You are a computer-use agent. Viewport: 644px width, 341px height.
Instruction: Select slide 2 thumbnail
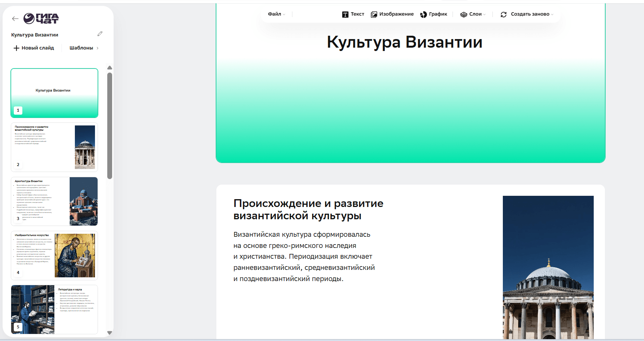54,147
